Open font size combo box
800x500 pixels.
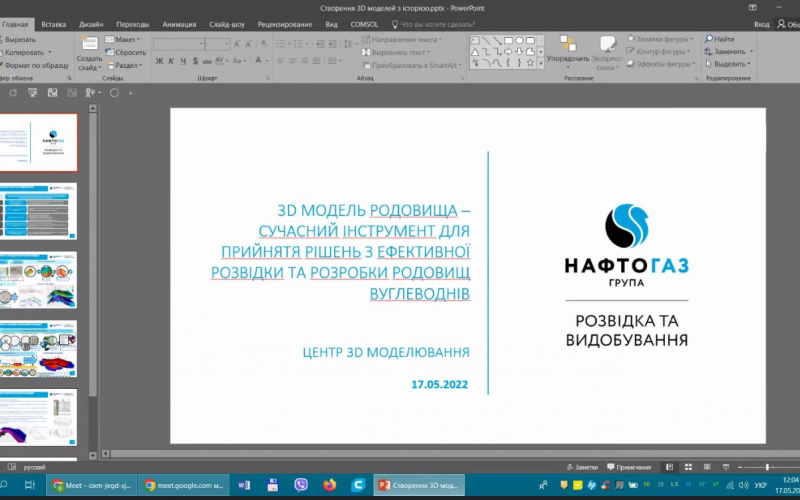217,44
